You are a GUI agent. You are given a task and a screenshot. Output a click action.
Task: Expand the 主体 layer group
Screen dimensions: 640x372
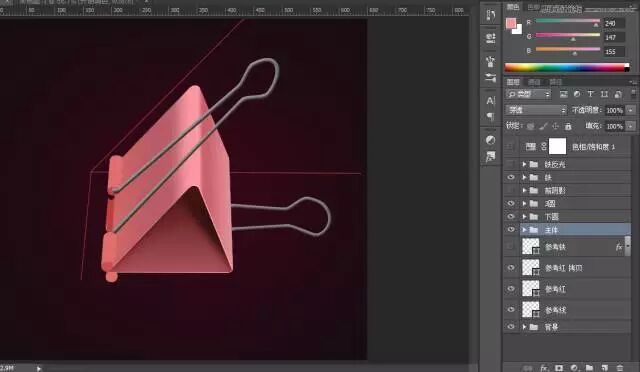(x=524, y=230)
